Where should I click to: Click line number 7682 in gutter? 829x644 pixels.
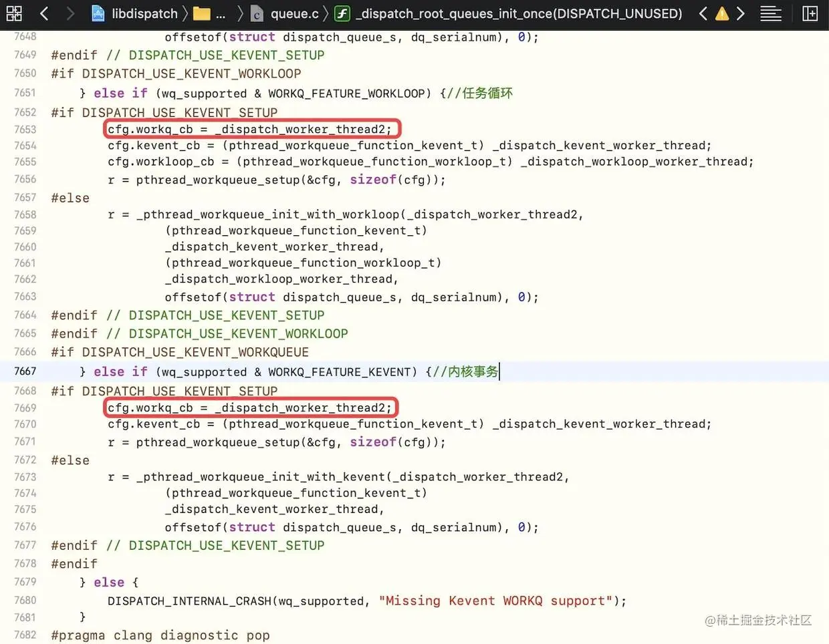[x=25, y=635]
